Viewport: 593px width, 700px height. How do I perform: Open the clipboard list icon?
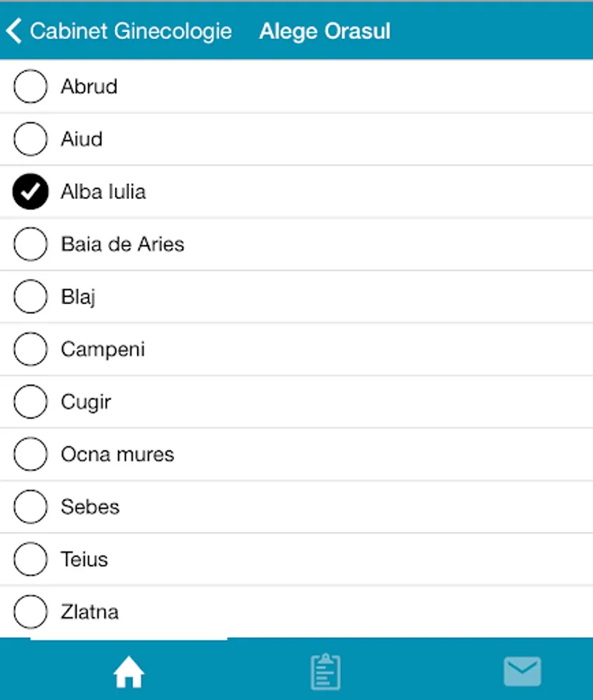pos(326,672)
